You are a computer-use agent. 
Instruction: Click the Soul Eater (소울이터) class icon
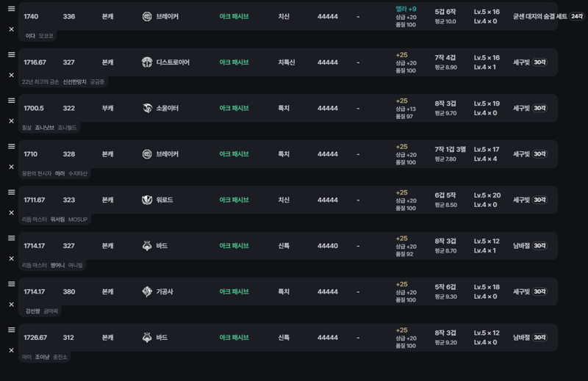(x=147, y=108)
